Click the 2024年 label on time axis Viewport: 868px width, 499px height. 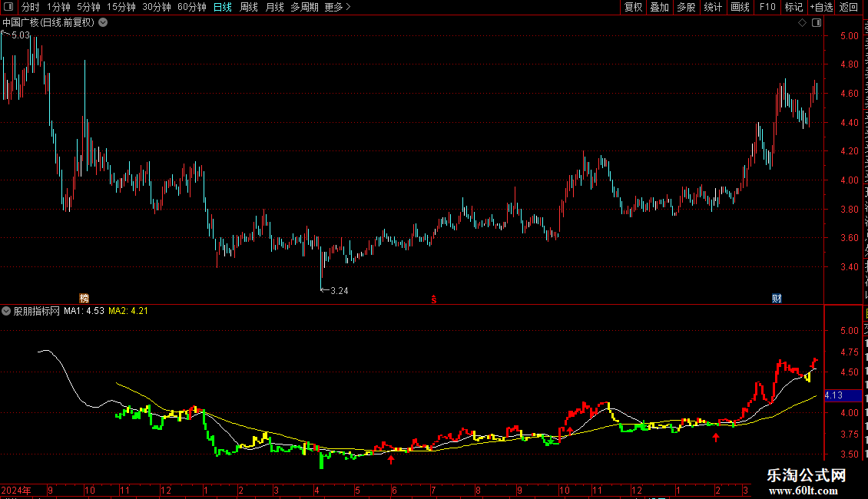[x=16, y=490]
